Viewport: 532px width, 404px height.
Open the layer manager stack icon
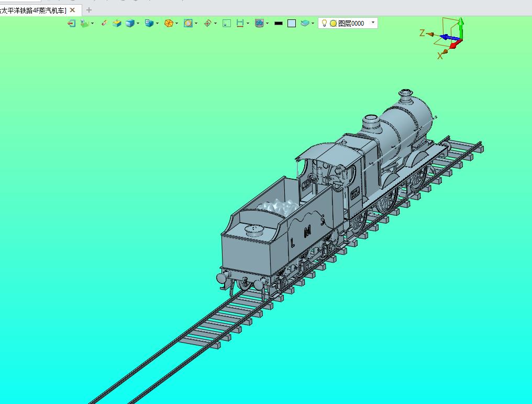(x=305, y=23)
